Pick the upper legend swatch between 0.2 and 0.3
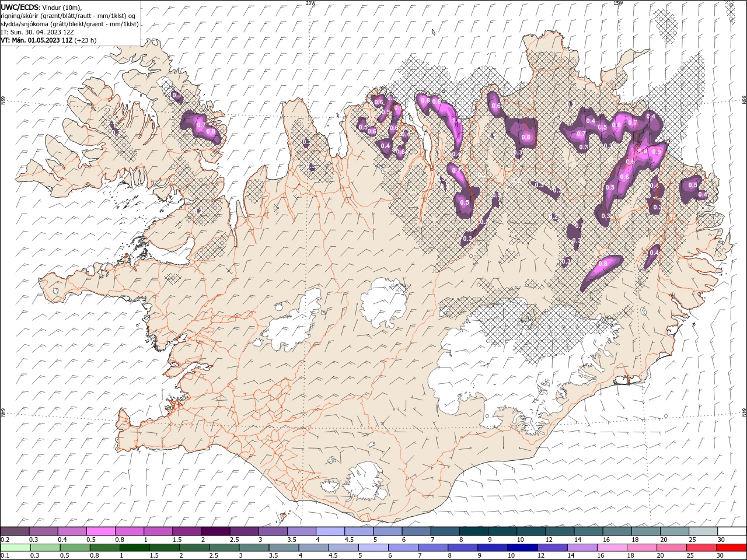 click(15, 531)
